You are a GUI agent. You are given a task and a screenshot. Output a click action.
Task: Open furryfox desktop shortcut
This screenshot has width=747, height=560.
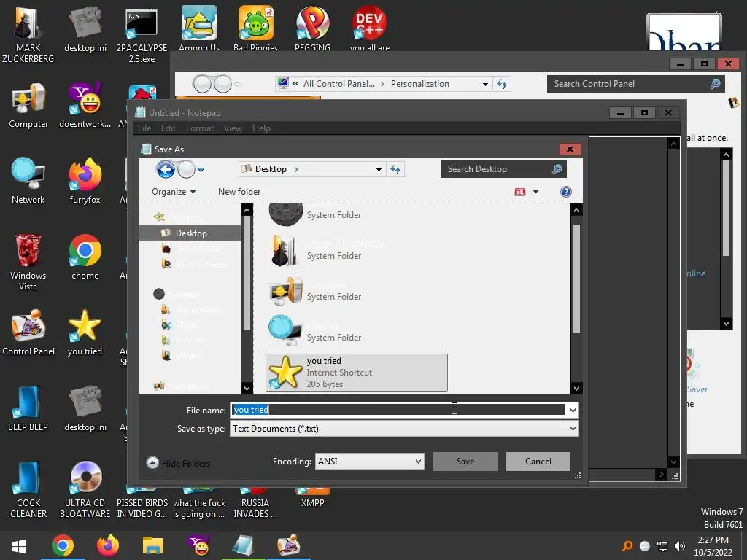85,181
